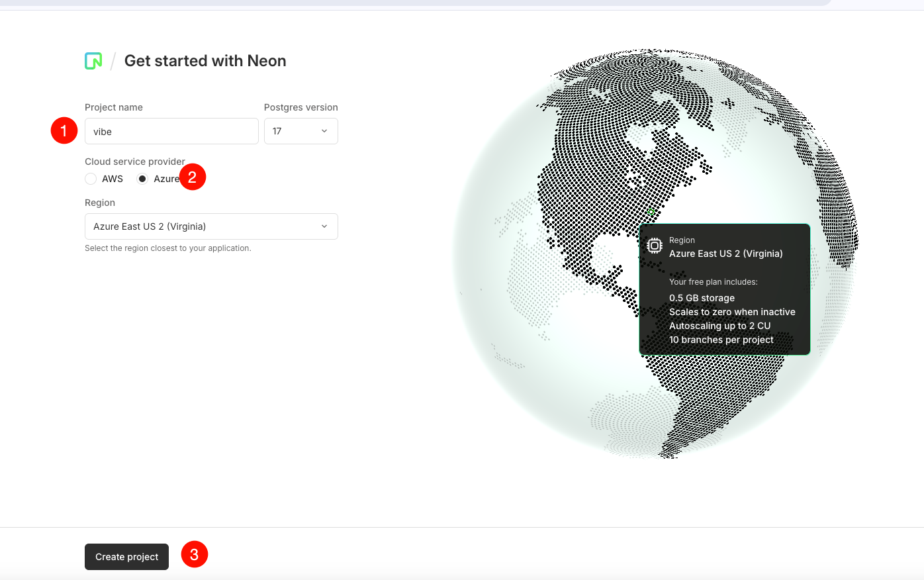924x580 pixels.
Task: Click 'Select the region closest to your application.' hint
Action: tap(168, 248)
